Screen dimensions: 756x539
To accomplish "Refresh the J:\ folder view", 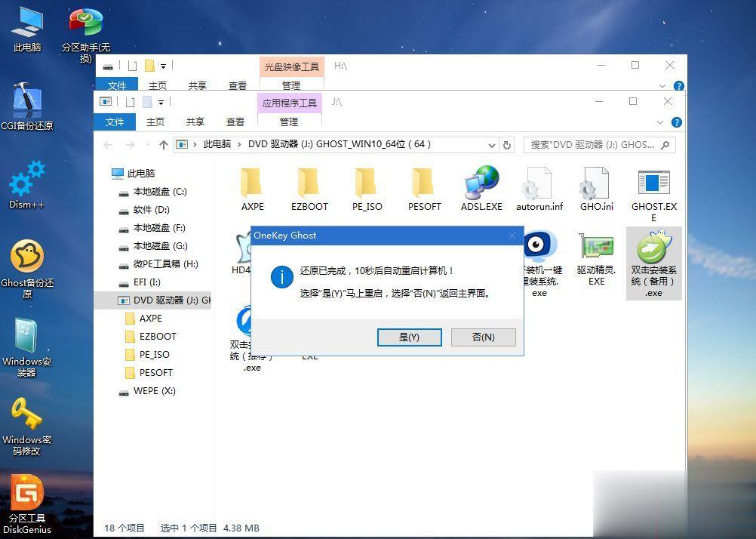I will (x=507, y=145).
